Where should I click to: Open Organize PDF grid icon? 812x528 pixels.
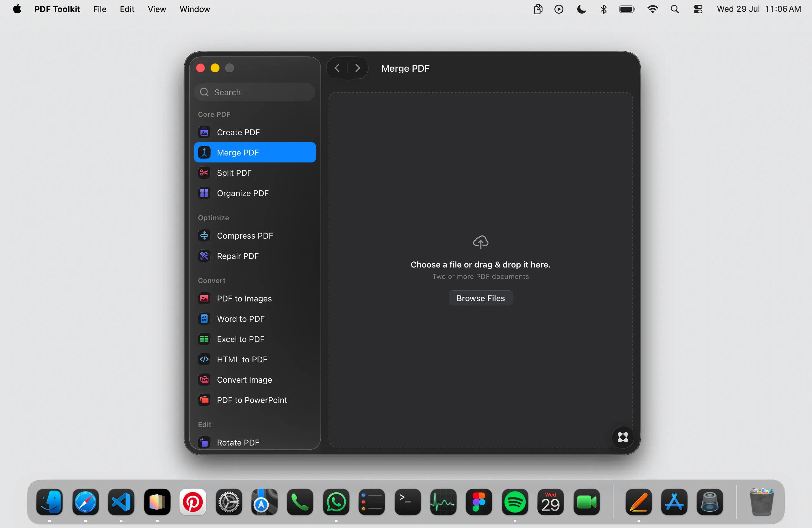click(204, 193)
